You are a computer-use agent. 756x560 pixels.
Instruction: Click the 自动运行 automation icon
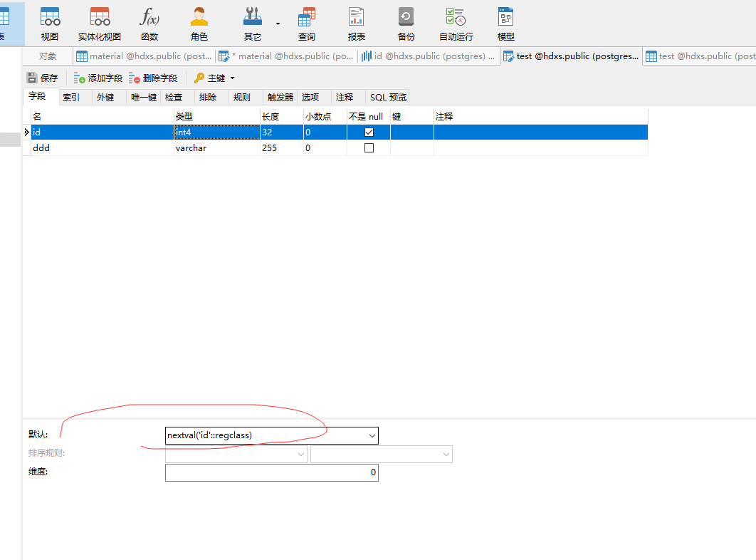[x=456, y=24]
